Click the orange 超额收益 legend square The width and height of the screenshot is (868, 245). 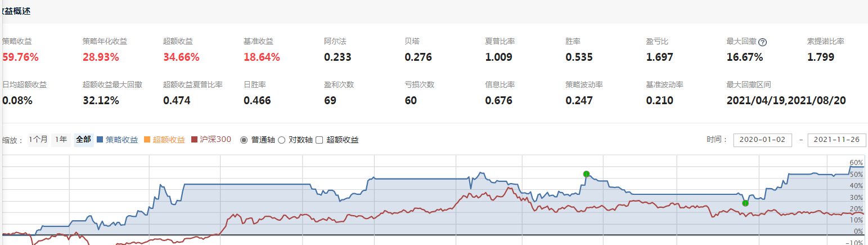(x=147, y=140)
